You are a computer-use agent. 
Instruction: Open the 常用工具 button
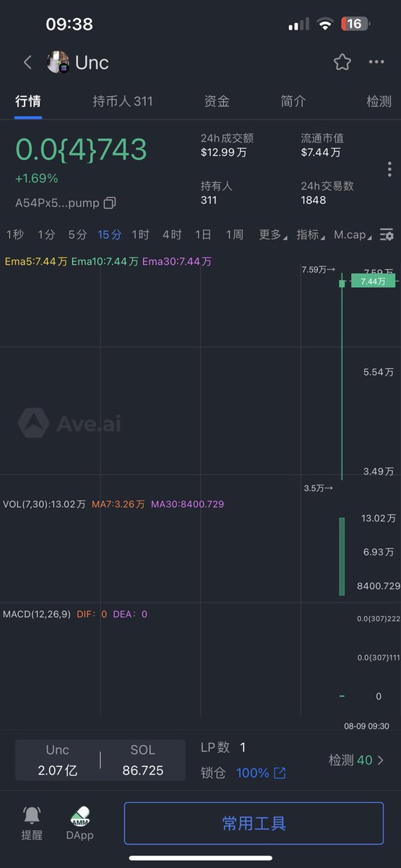[254, 823]
